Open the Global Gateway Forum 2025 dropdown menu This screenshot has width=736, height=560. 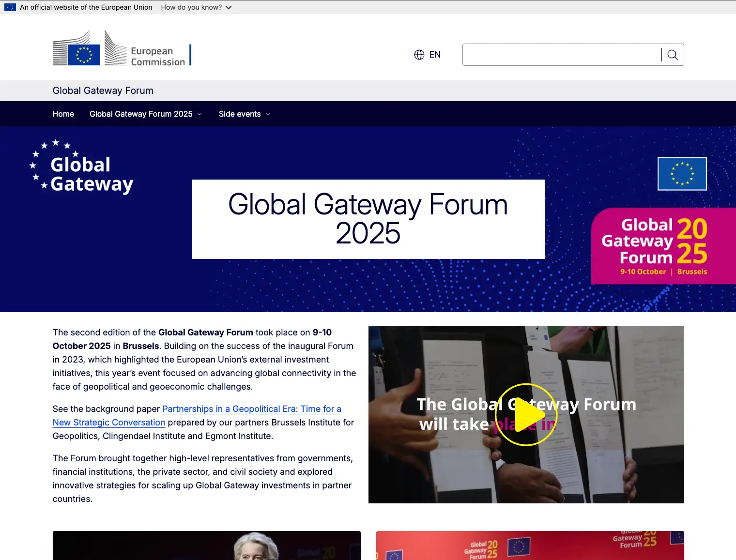146,114
